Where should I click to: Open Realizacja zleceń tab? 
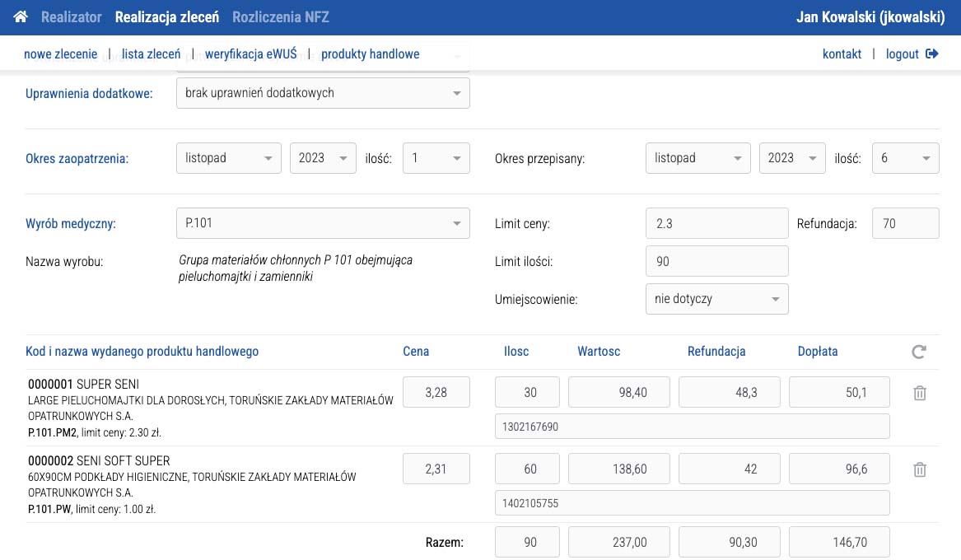point(167,17)
